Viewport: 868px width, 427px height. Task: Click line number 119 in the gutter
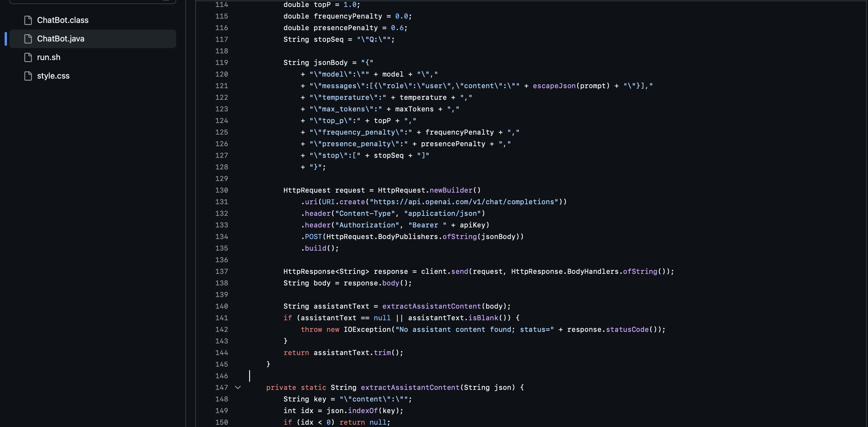pos(221,63)
